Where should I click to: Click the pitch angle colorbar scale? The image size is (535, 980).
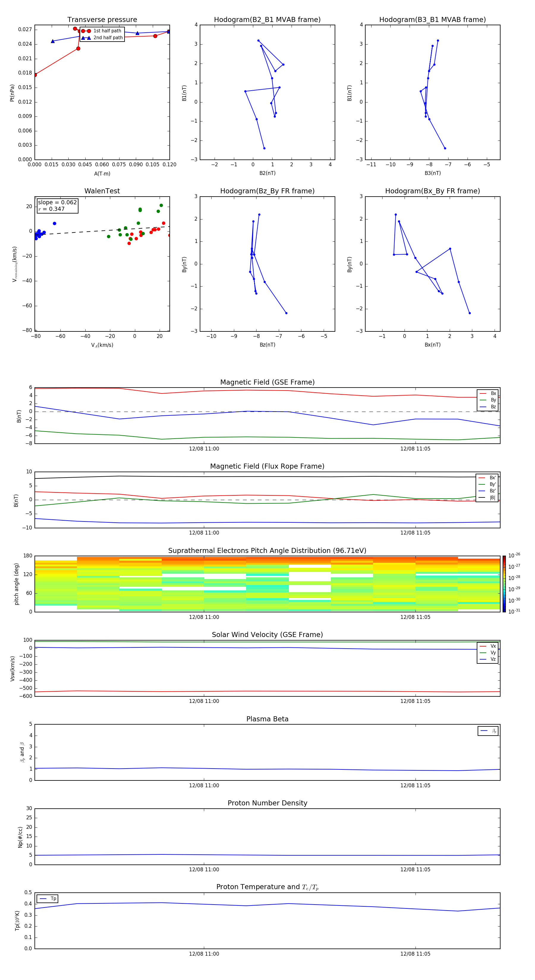click(x=504, y=584)
